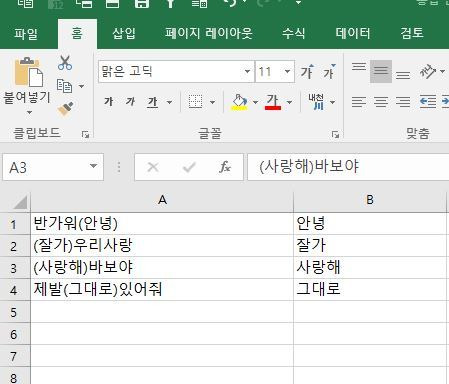The width and height of the screenshot is (449, 384).
Task: Open font name dropdown 맑은 고딕
Action: pos(247,71)
